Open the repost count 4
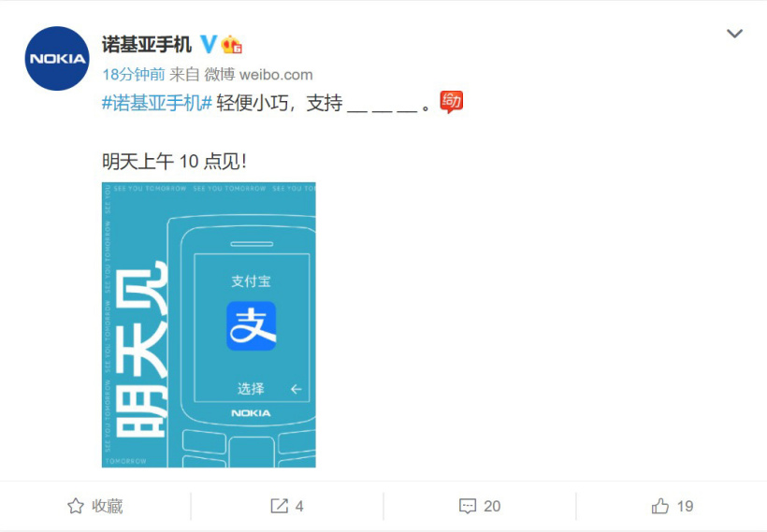 [x=299, y=506]
